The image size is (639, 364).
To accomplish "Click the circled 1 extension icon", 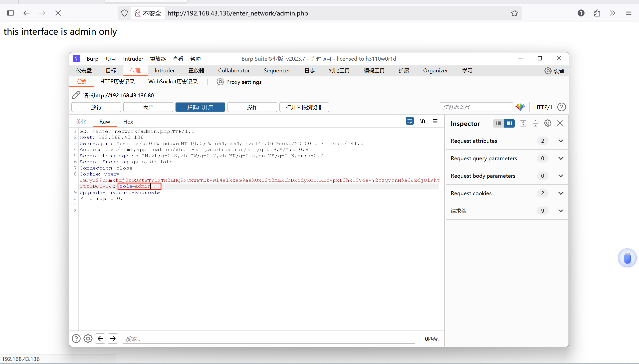I will (x=581, y=13).
